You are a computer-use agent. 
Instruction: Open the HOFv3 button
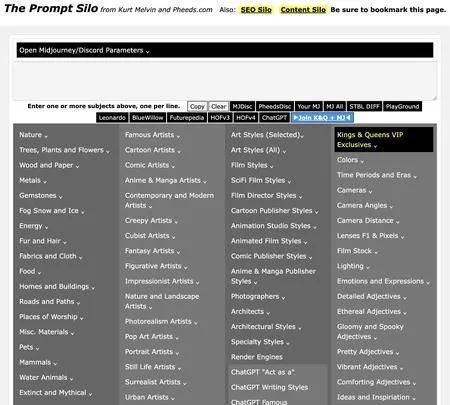click(220, 118)
